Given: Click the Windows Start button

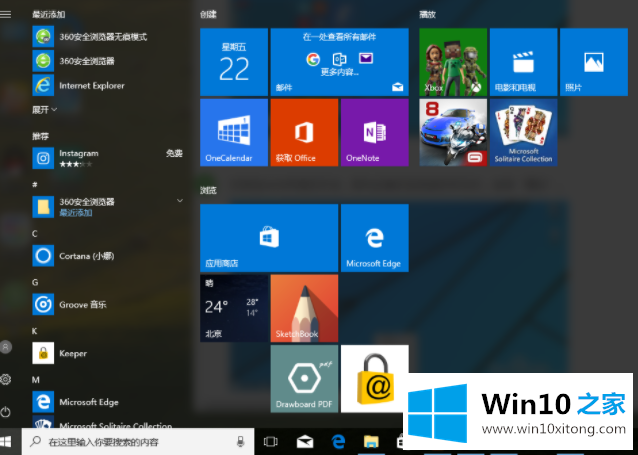Looking at the screenshot, I should tap(6, 442).
